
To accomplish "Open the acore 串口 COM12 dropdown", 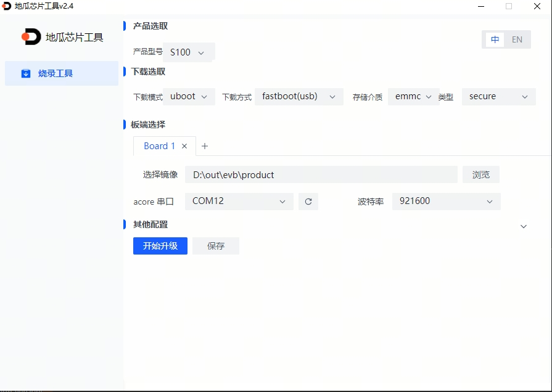I will pyautogui.click(x=239, y=202).
